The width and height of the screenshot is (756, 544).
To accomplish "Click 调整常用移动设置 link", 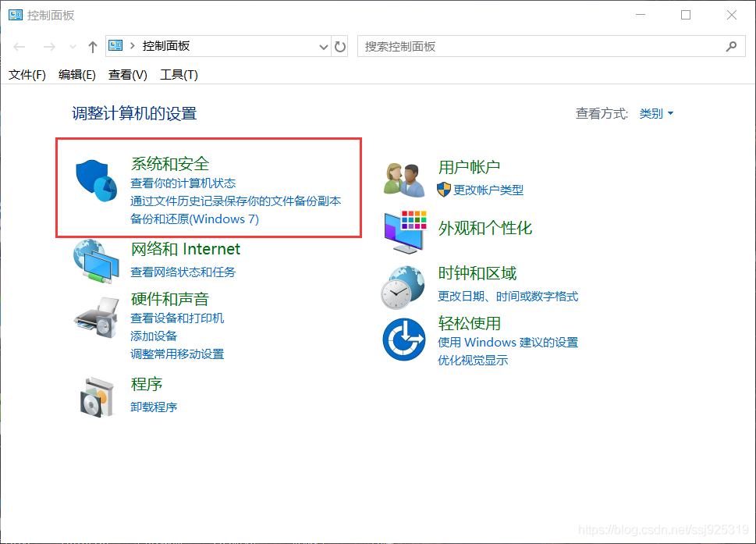I will coord(177,354).
